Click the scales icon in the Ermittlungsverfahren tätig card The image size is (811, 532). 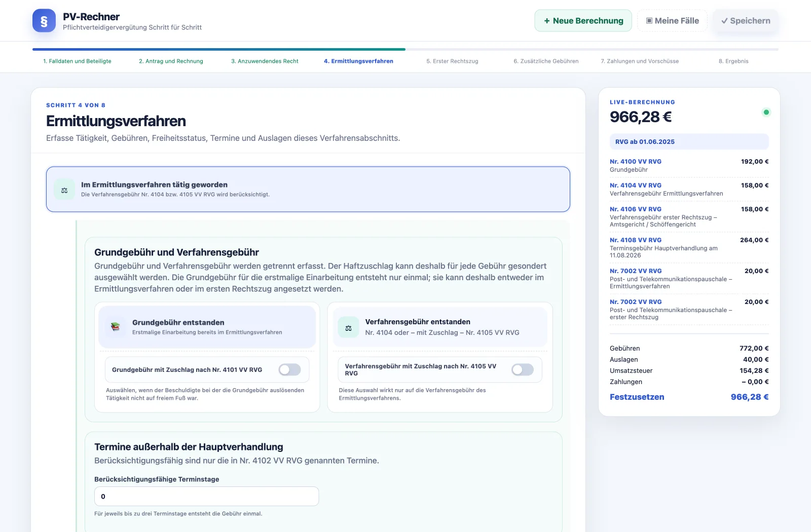tap(64, 190)
